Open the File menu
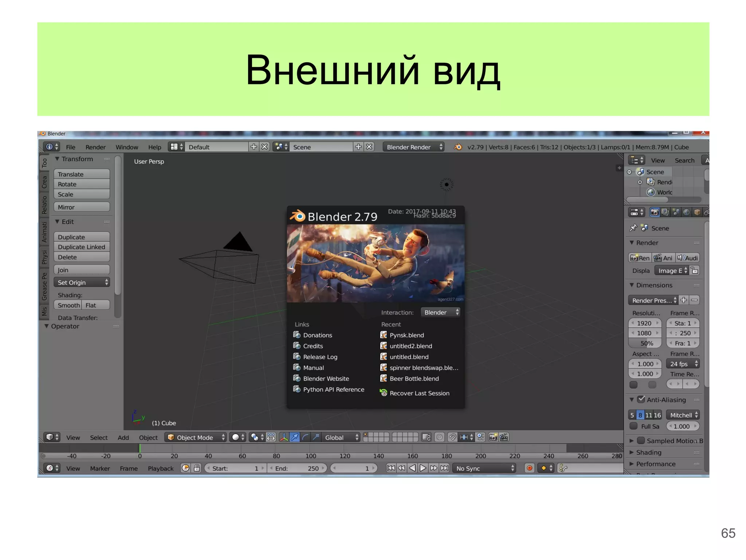Viewport: 746px width, 560px height. pyautogui.click(x=71, y=147)
